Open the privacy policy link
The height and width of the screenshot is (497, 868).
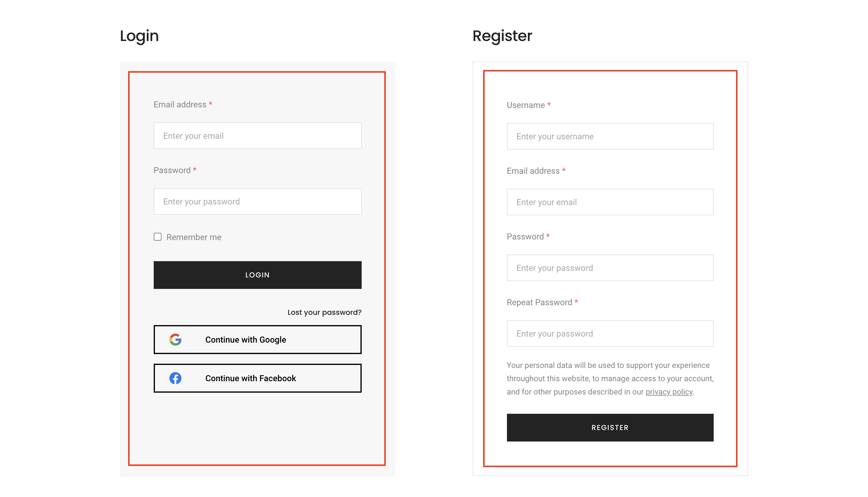669,391
